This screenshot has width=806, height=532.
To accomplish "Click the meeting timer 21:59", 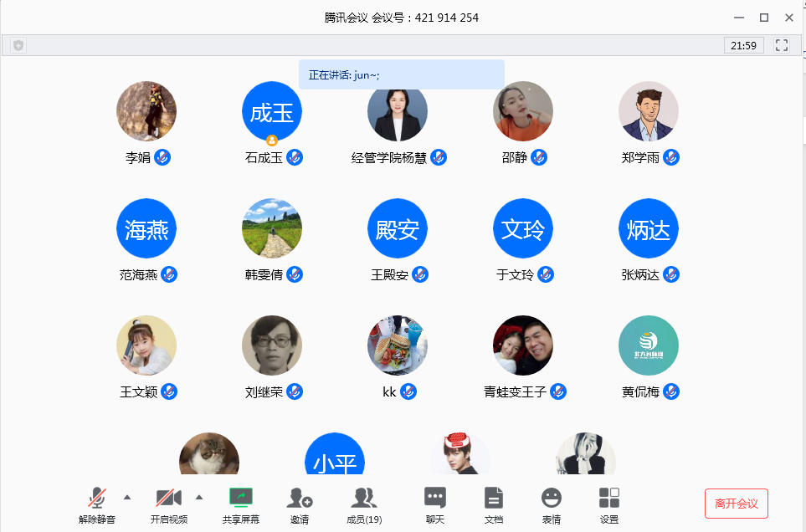I will coord(743,45).
